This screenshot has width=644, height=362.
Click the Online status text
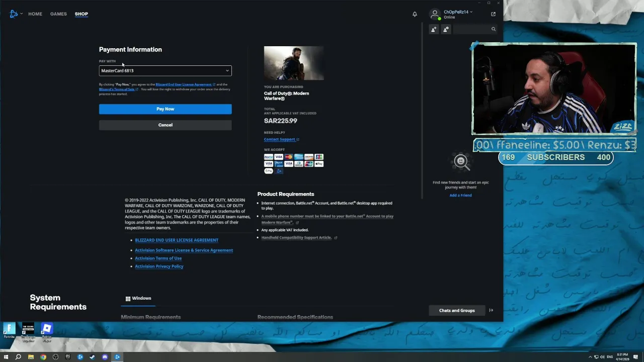[449, 17]
